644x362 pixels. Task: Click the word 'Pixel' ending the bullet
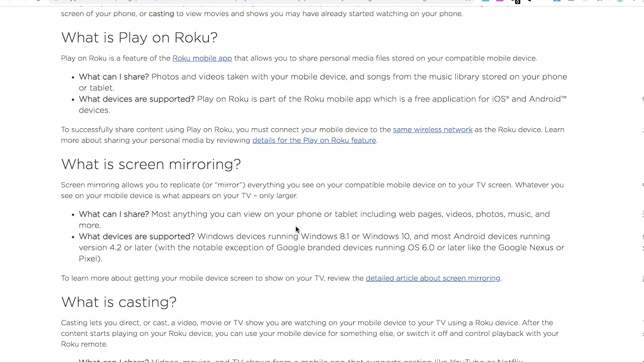point(89,258)
